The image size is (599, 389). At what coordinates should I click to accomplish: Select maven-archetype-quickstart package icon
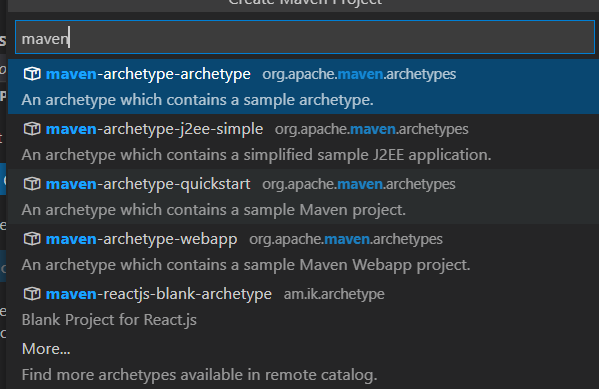click(x=32, y=184)
